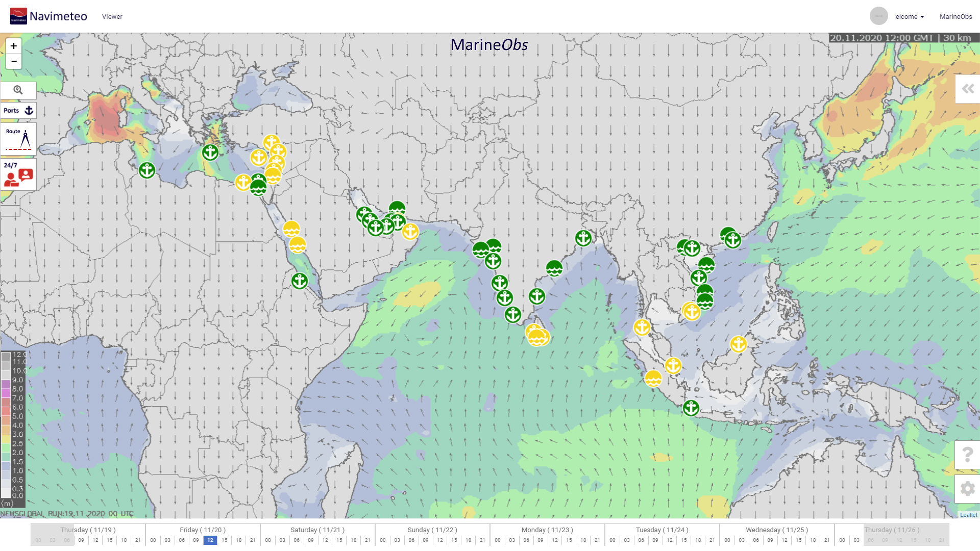
Task: Open the help question mark panel
Action: pyautogui.click(x=968, y=454)
